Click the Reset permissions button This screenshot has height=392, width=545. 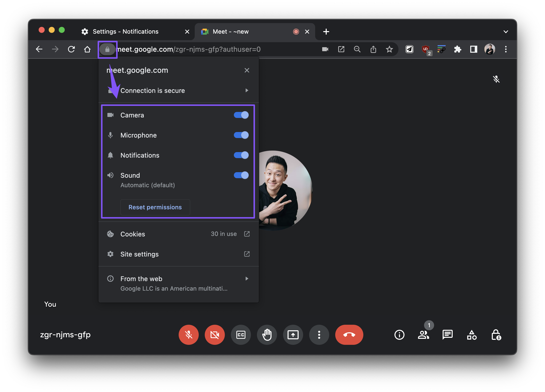(x=155, y=207)
